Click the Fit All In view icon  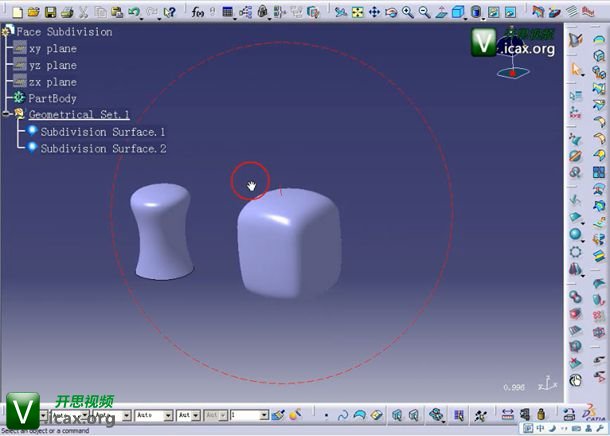pyautogui.click(x=357, y=12)
